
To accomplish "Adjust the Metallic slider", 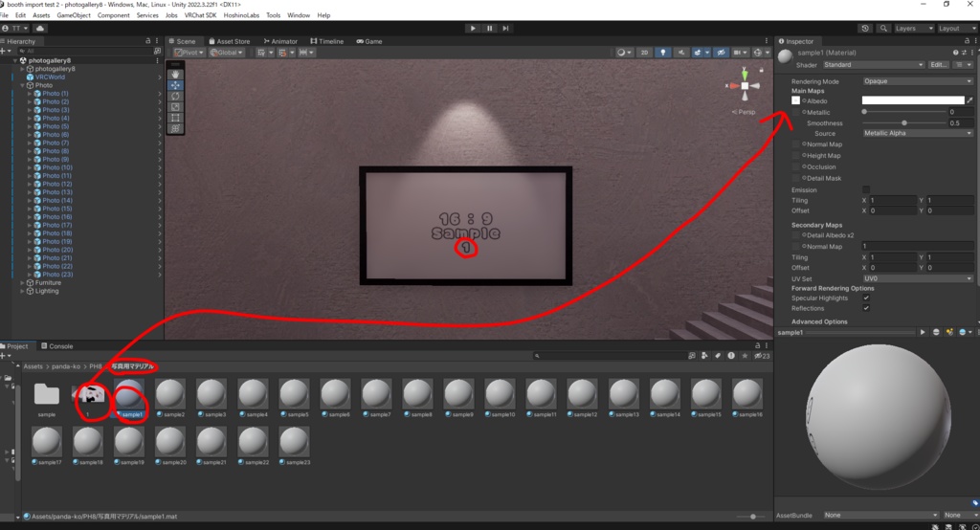I will point(904,112).
